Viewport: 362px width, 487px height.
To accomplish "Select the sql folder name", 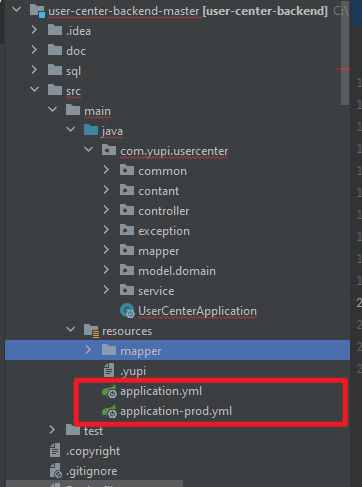I will (73, 71).
